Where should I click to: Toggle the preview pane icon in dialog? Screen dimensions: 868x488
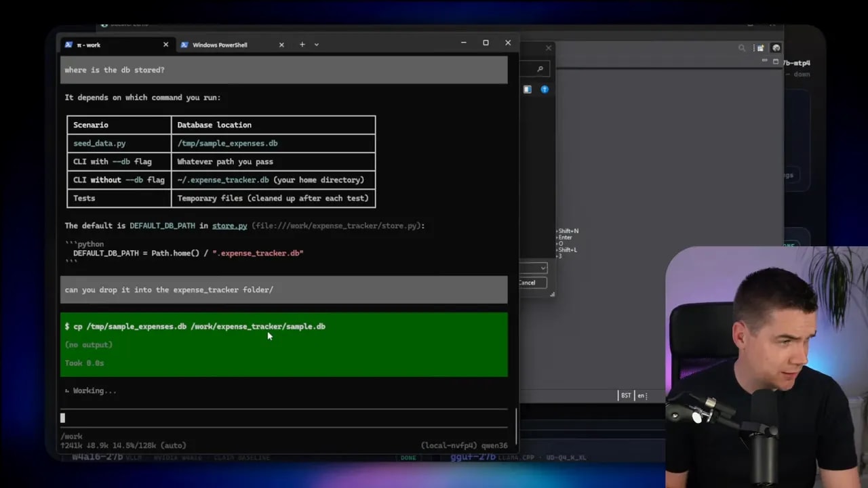(527, 89)
